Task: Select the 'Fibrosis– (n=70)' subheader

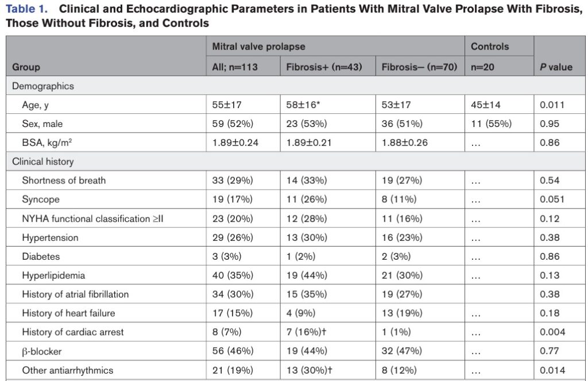Action: [419, 67]
